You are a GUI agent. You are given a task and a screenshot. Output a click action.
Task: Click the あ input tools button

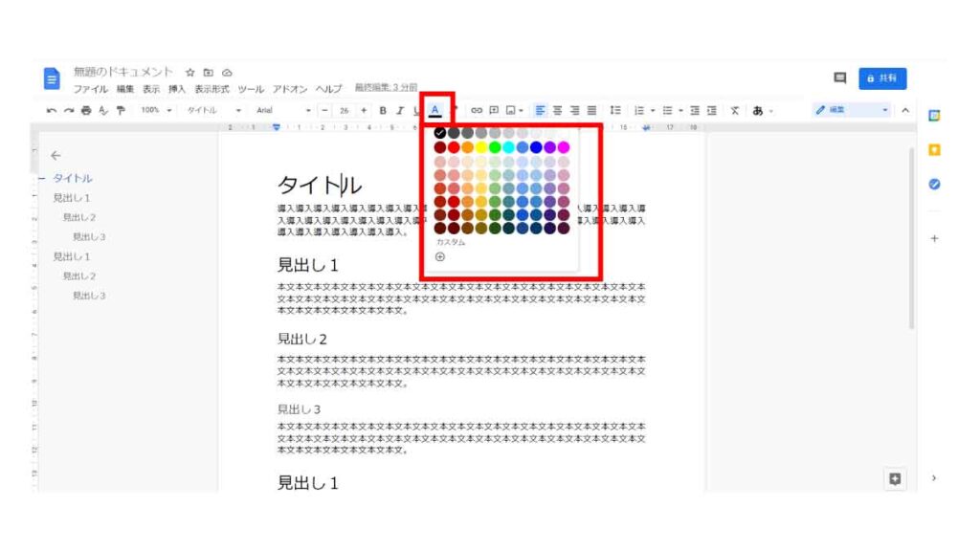click(x=758, y=111)
